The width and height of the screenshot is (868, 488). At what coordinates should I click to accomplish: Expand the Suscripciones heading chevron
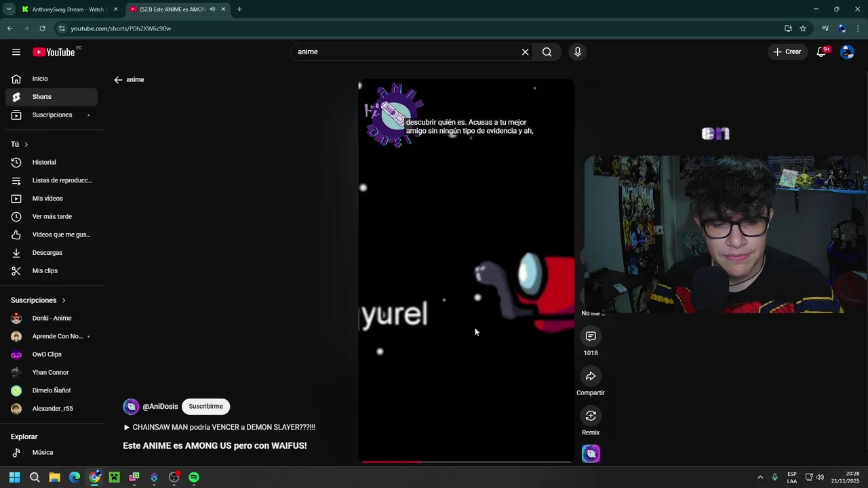[64, 300]
